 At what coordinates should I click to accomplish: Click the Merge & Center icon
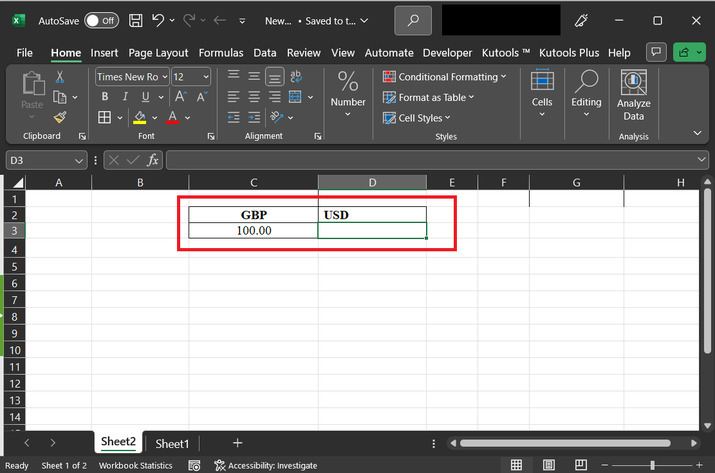(x=295, y=97)
